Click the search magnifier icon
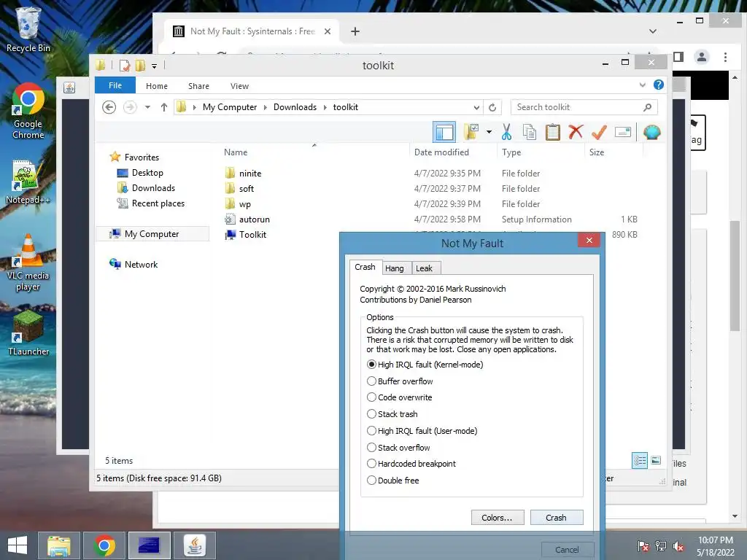The height and width of the screenshot is (560, 747). 647,107
